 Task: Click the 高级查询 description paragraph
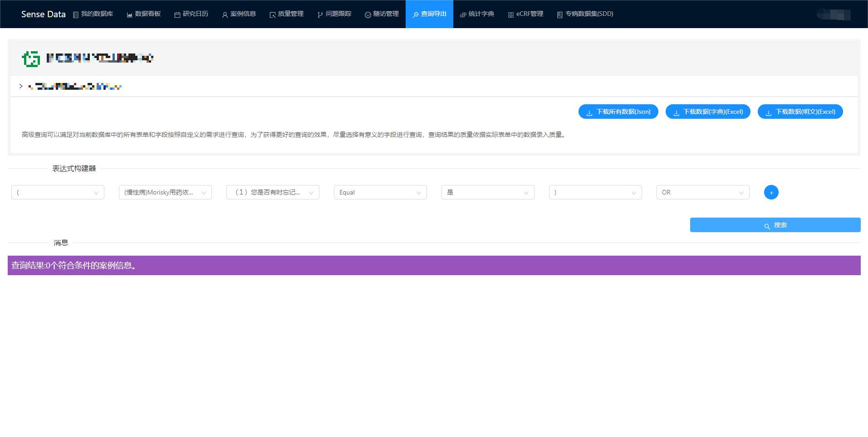(x=294, y=135)
